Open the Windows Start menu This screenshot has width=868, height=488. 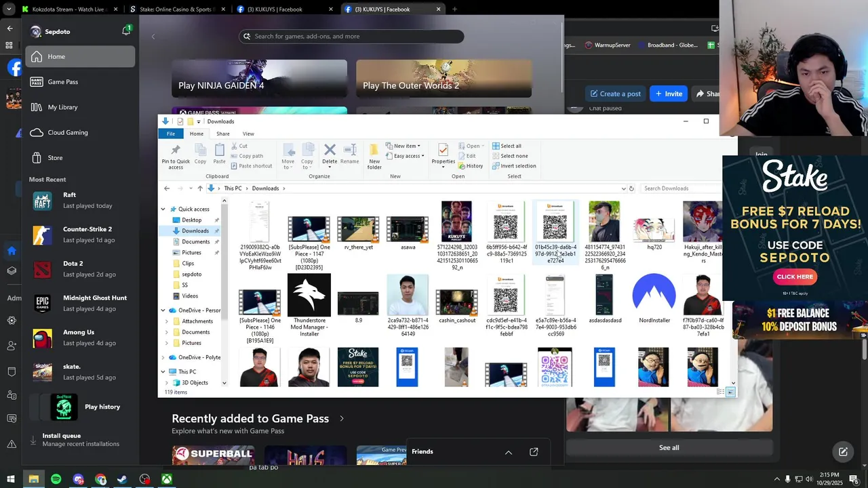pyautogui.click(x=11, y=479)
